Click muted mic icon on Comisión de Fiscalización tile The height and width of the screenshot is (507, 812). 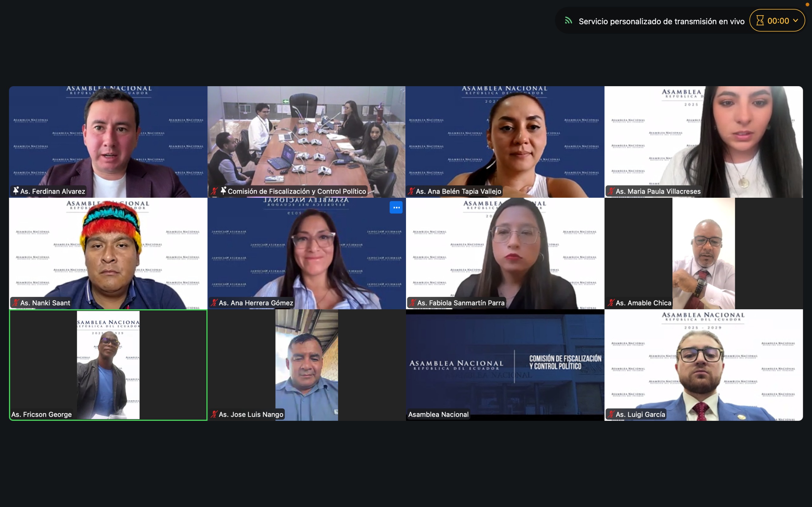click(214, 191)
